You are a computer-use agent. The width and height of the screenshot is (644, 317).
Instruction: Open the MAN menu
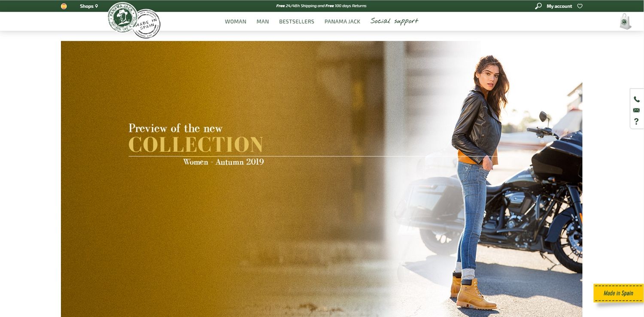(263, 21)
